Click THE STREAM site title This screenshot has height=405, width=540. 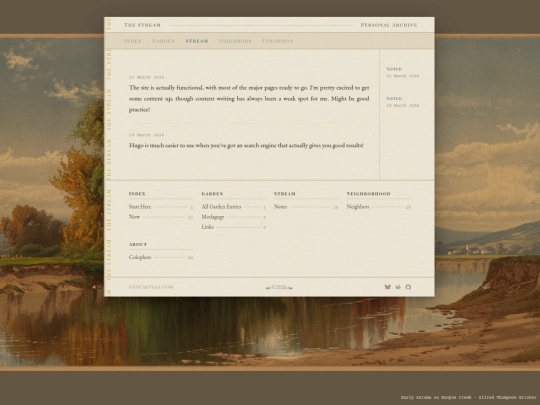tap(142, 25)
